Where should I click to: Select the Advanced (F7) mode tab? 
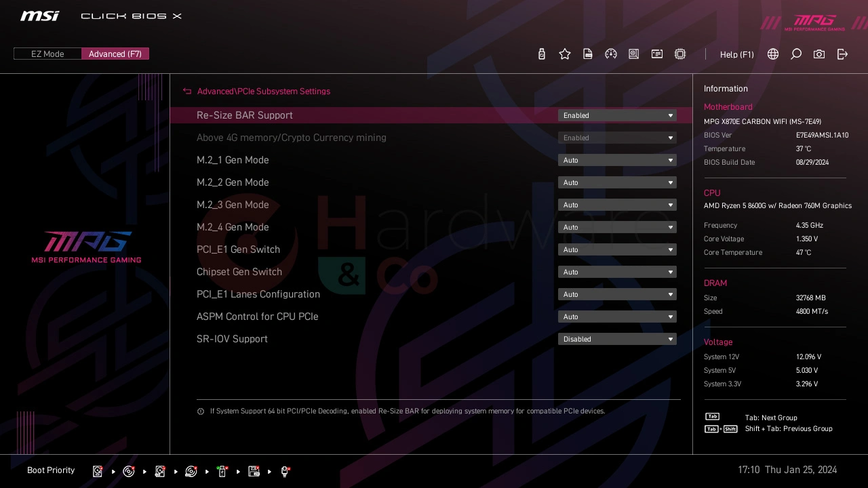115,54
